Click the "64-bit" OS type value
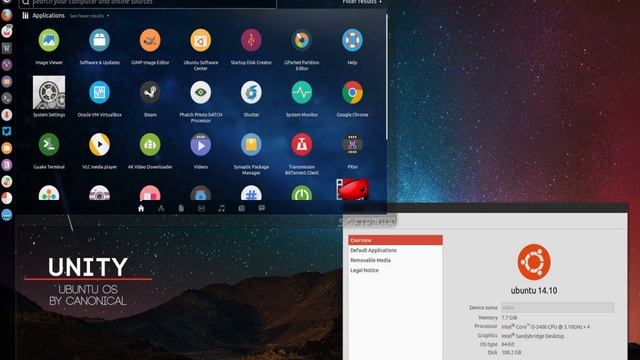This screenshot has height=360, width=640. [x=508, y=344]
